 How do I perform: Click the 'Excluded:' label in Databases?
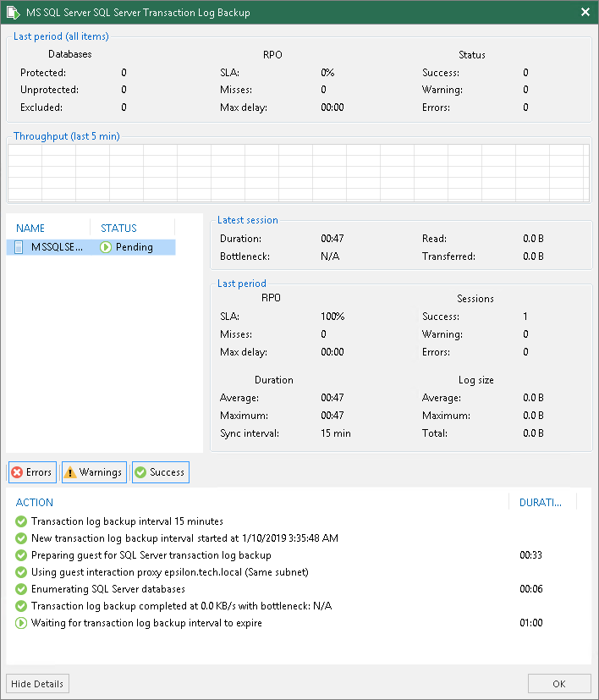[x=41, y=107]
